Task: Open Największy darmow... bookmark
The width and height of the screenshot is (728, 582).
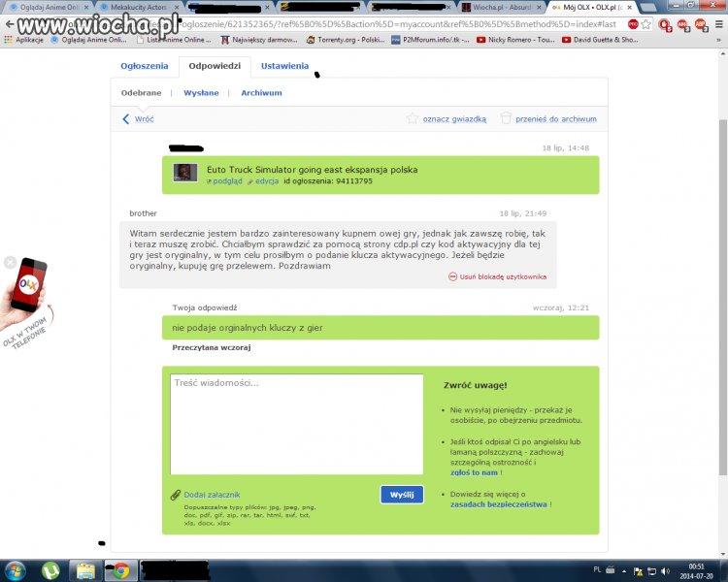Action: point(259,40)
